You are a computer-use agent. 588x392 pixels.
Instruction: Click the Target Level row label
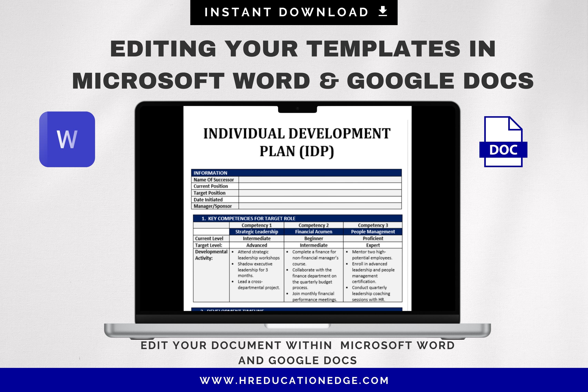click(209, 245)
